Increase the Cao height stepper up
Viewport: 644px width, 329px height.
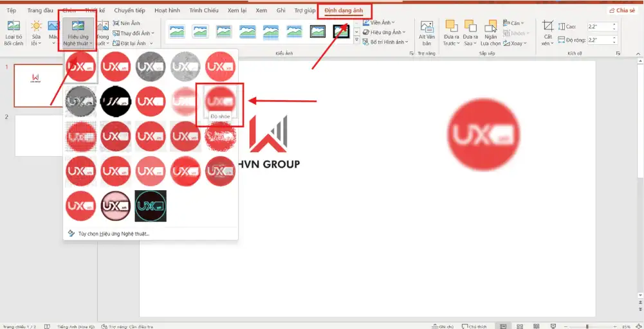tap(614, 24)
